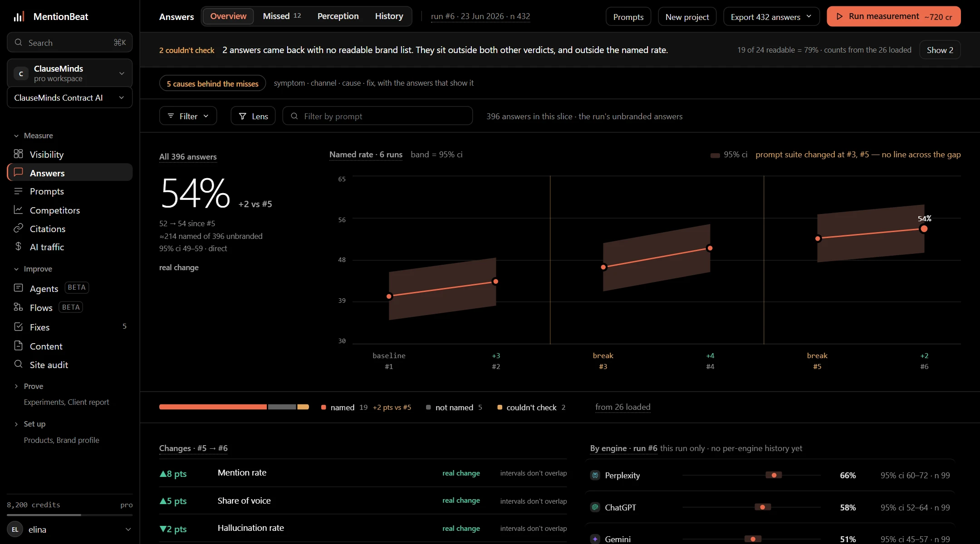Click the Flows icon in sidebar
This screenshot has width=980, height=544.
pyautogui.click(x=18, y=307)
